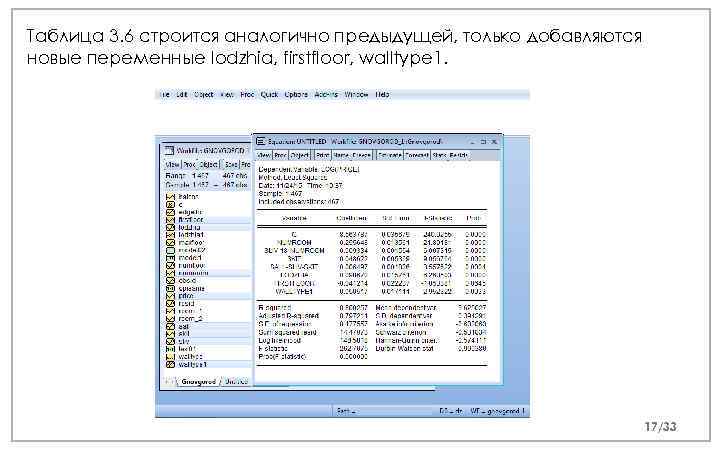720x450 pixels.
Task: Click the Forecast button
Action: pyautogui.click(x=417, y=156)
